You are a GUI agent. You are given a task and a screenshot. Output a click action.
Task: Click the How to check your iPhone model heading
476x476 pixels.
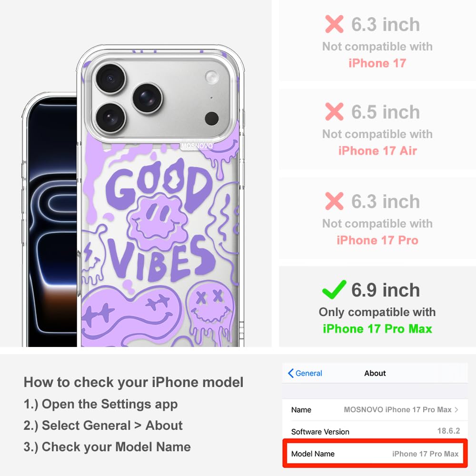134,382
